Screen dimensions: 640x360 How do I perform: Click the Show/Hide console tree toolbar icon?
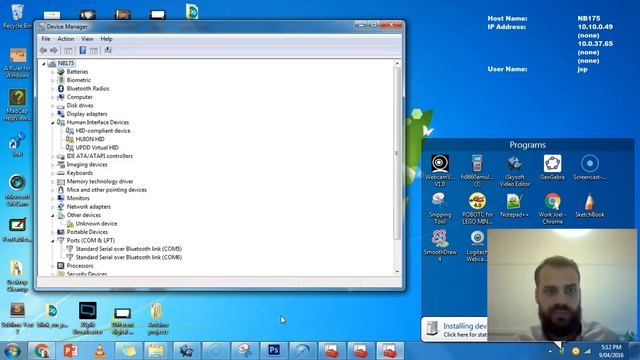[x=68, y=50]
